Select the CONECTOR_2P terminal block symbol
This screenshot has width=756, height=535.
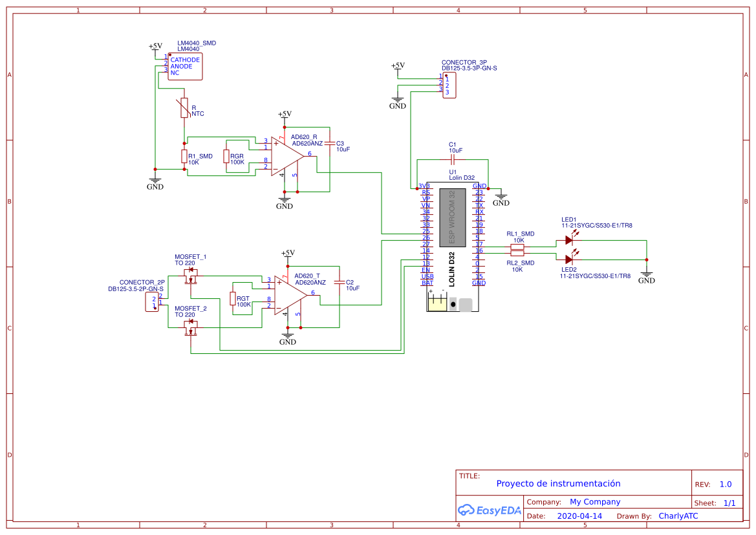pos(153,301)
